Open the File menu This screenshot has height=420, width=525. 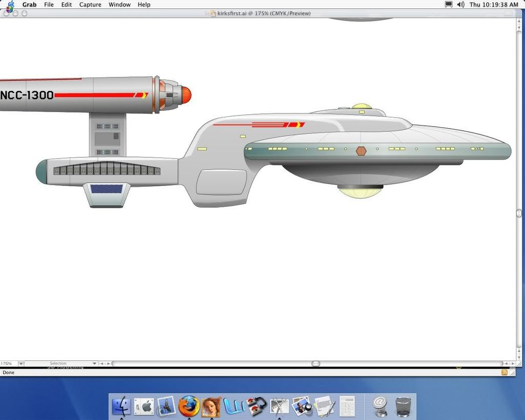[49, 5]
